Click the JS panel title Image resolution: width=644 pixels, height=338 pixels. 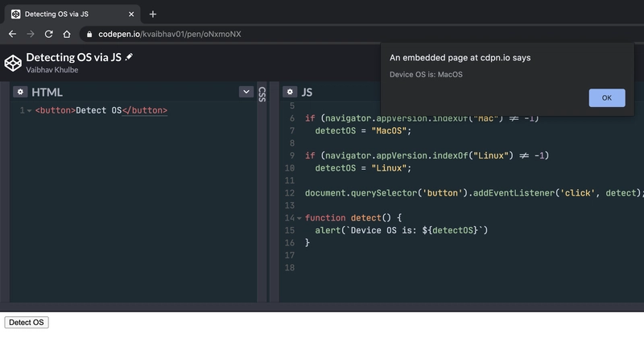[307, 93]
